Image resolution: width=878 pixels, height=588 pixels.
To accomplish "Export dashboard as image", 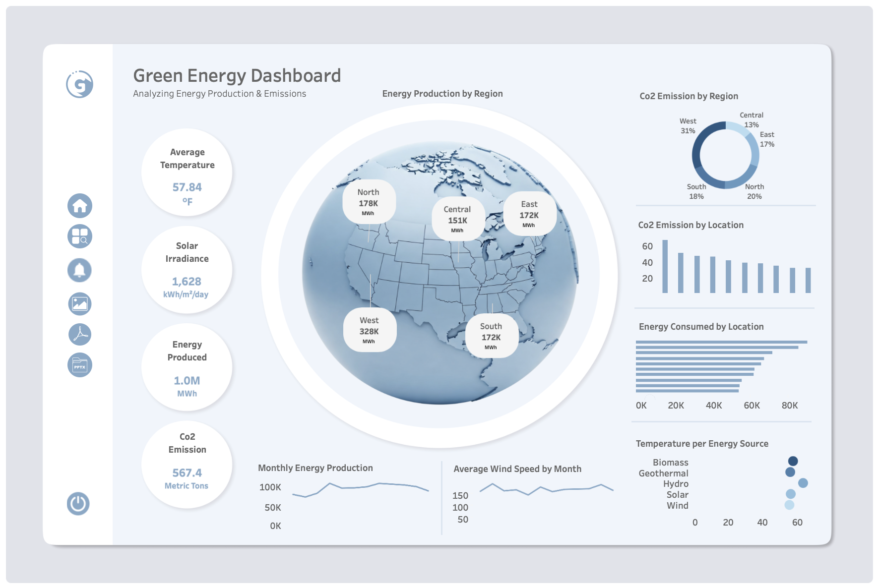I will coord(79,302).
